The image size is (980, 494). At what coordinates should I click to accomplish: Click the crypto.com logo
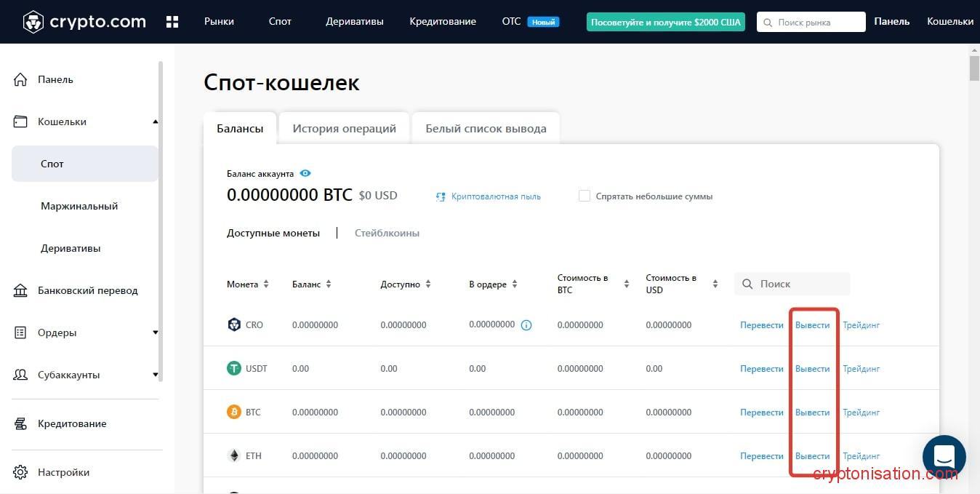[x=84, y=22]
